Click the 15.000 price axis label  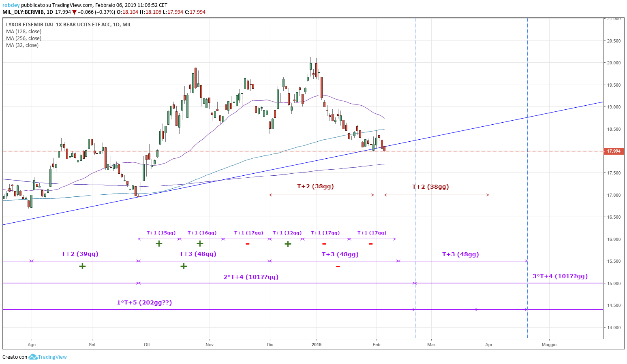(x=614, y=283)
